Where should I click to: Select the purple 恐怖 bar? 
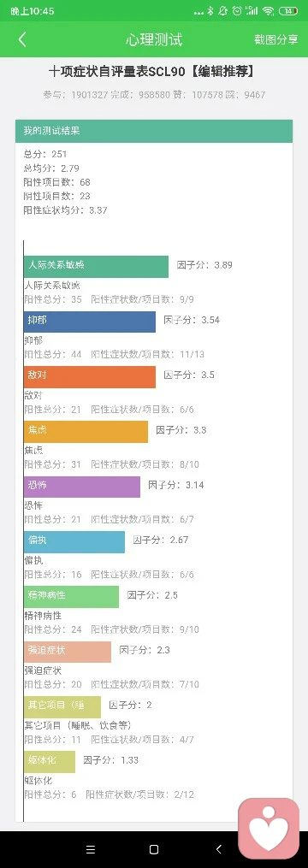(82, 487)
